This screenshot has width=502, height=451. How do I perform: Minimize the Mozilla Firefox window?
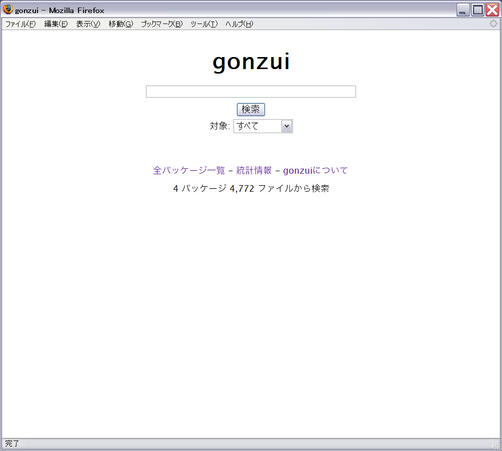pos(463,10)
